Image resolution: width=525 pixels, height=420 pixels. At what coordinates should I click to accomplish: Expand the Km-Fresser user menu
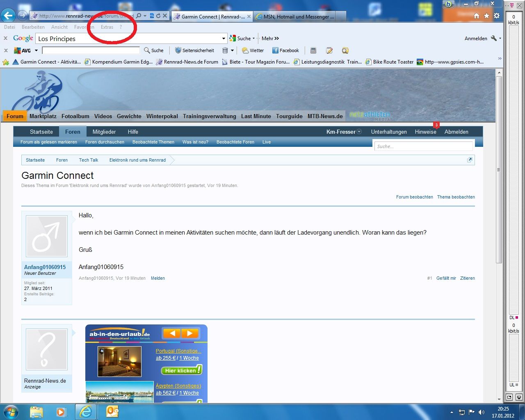pyautogui.click(x=344, y=132)
